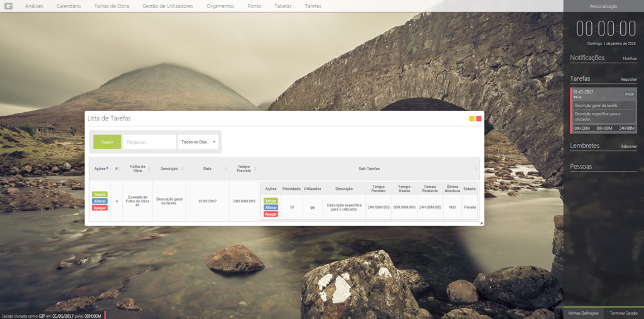Open the Folhas de Obra menu

click(112, 6)
